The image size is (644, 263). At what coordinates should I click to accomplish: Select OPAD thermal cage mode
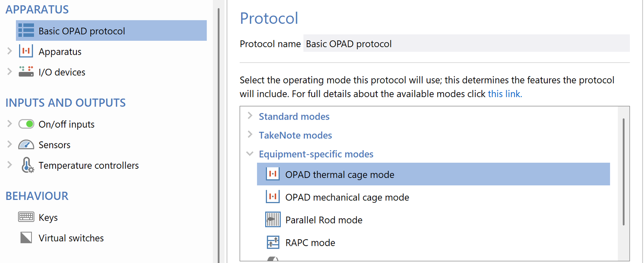click(340, 174)
